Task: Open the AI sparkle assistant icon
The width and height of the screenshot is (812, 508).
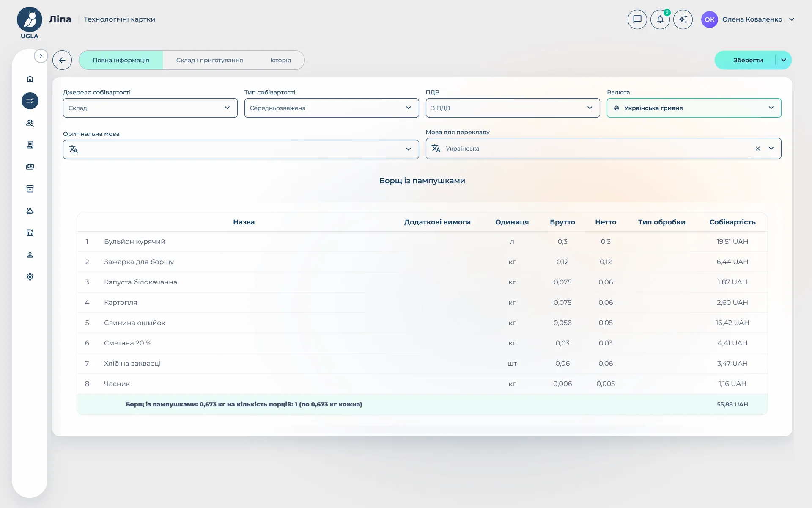Action: tap(683, 19)
